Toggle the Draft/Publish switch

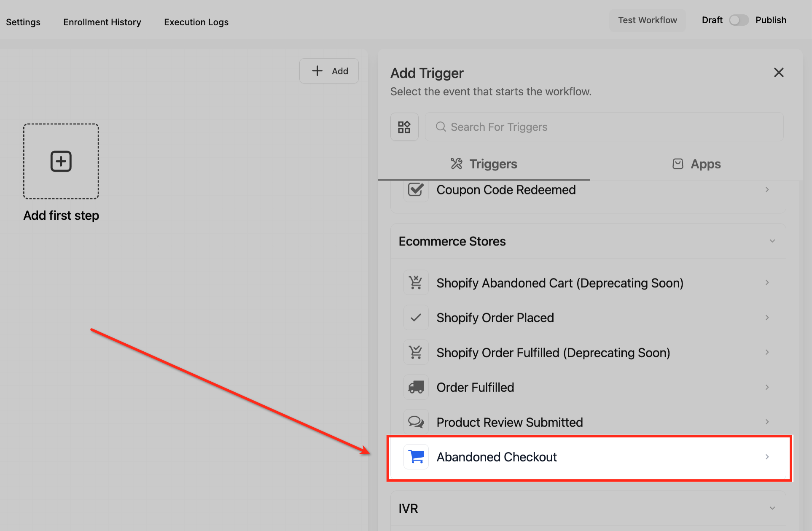(739, 20)
